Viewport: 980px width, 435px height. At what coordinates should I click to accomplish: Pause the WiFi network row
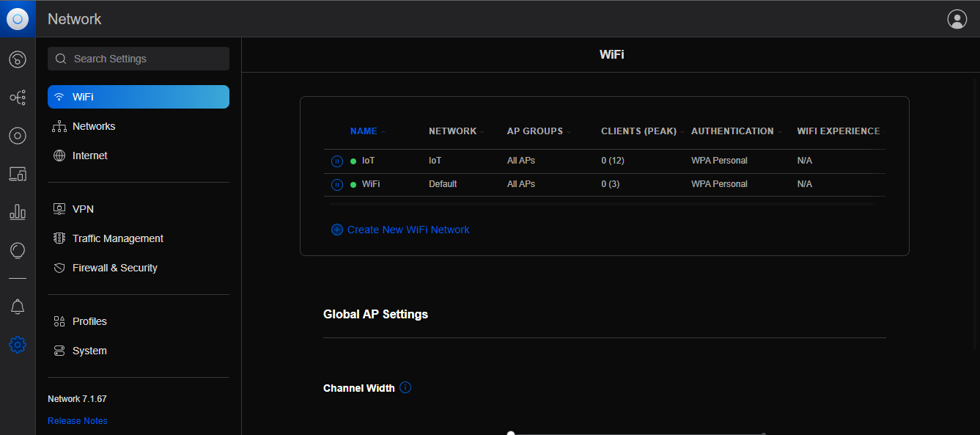click(337, 184)
